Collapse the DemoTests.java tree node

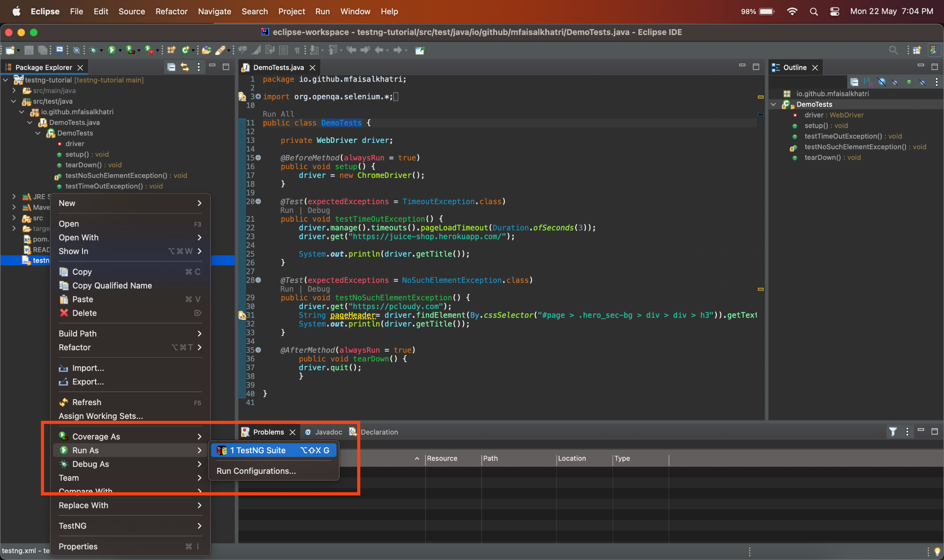click(30, 122)
